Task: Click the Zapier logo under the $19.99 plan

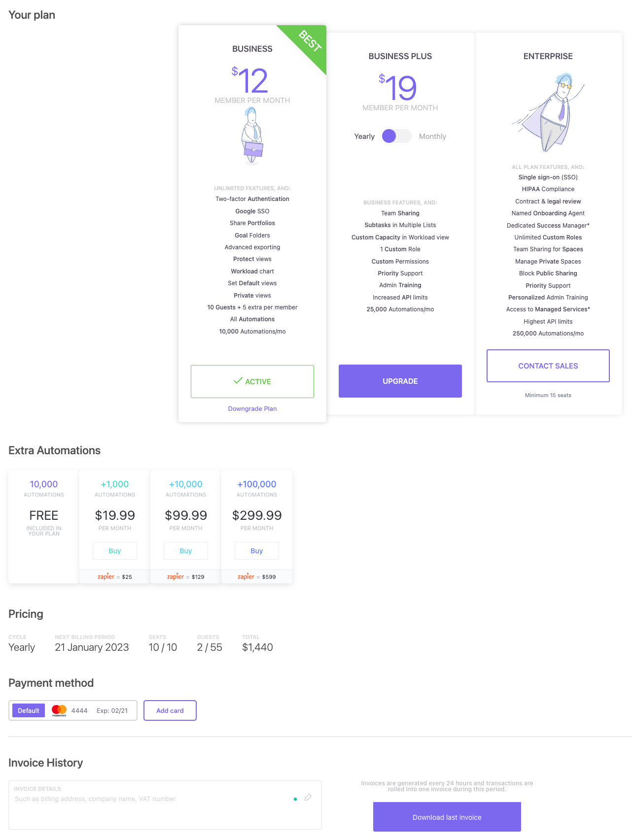Action: coord(106,576)
